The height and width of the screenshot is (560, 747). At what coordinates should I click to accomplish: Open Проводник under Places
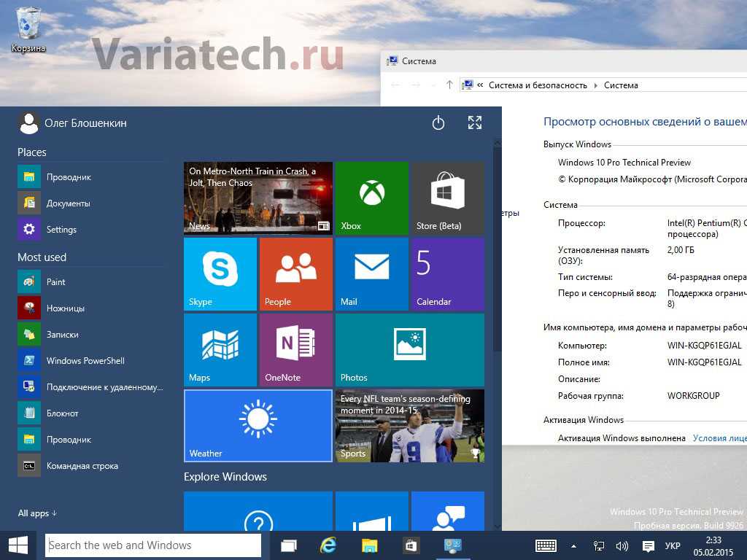coord(90,176)
